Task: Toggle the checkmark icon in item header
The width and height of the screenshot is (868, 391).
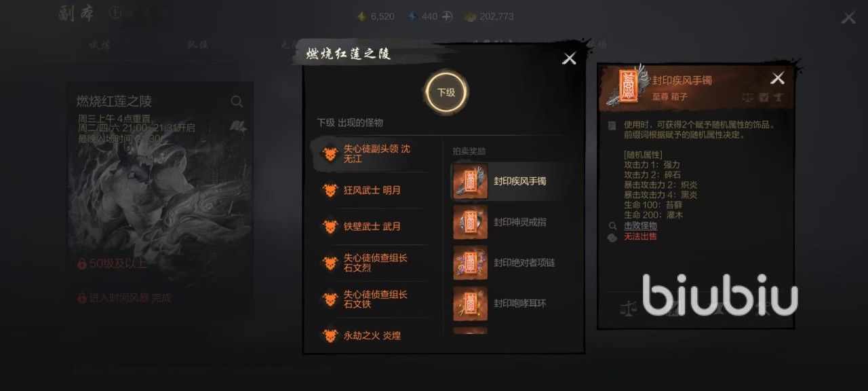Action: [x=764, y=98]
